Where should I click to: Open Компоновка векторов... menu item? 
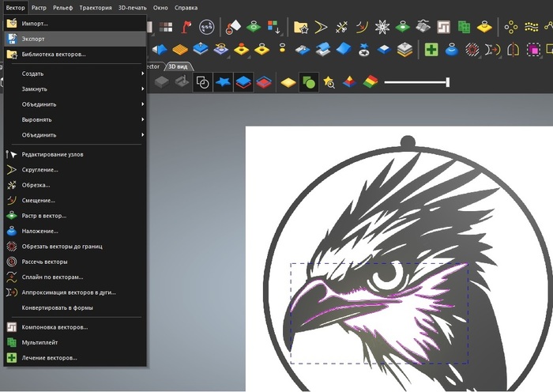pos(75,327)
